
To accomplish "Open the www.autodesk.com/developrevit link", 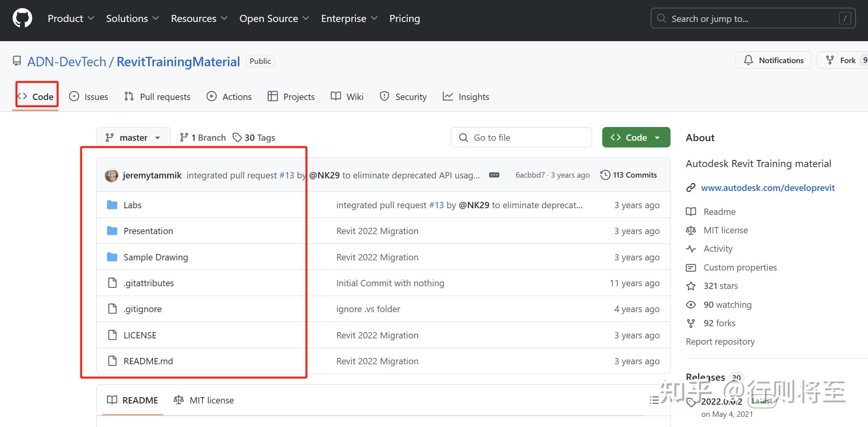I will (767, 188).
